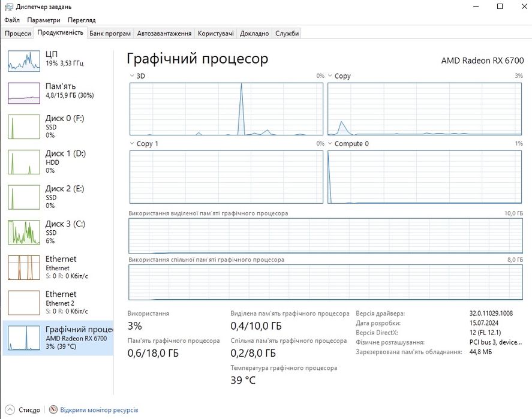Open the Параметри menu

pos(43,20)
